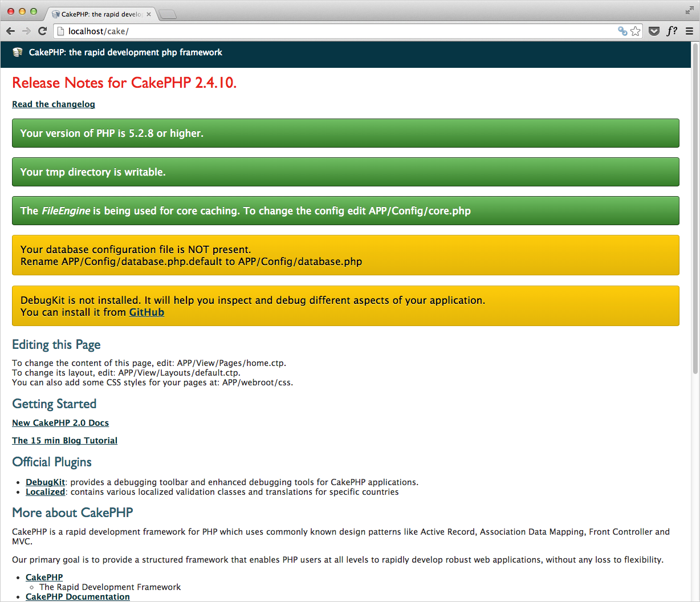Reload the localhost/cake page
700x602 pixels.
coord(42,31)
